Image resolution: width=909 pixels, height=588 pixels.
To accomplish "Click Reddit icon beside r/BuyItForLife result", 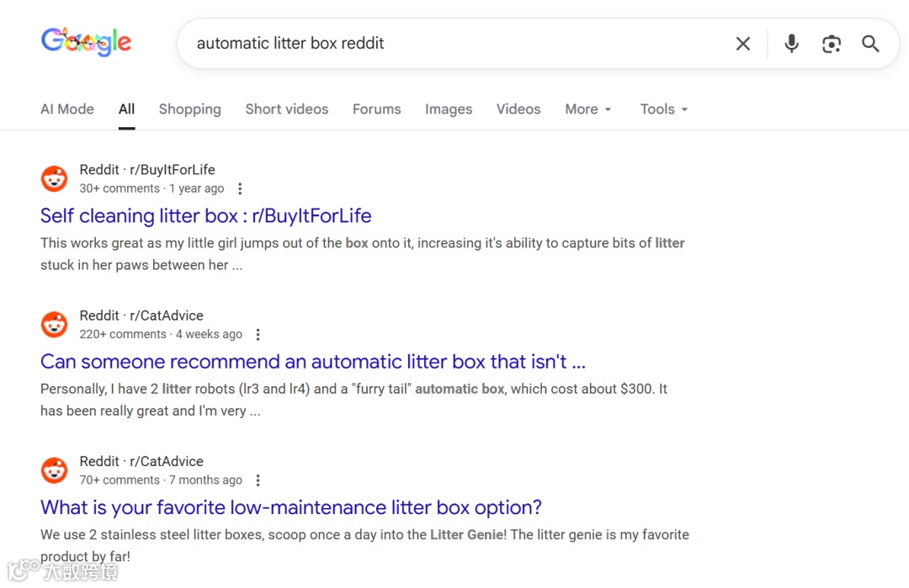I will coord(55,178).
